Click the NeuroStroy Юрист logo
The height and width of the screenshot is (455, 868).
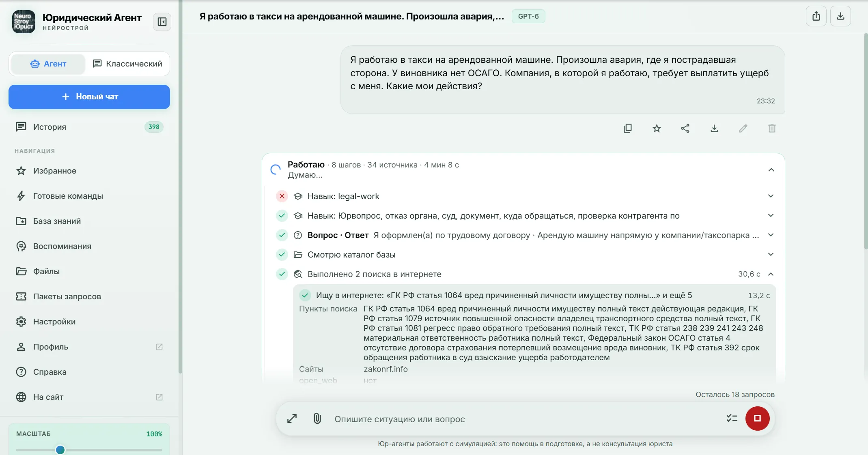click(24, 22)
